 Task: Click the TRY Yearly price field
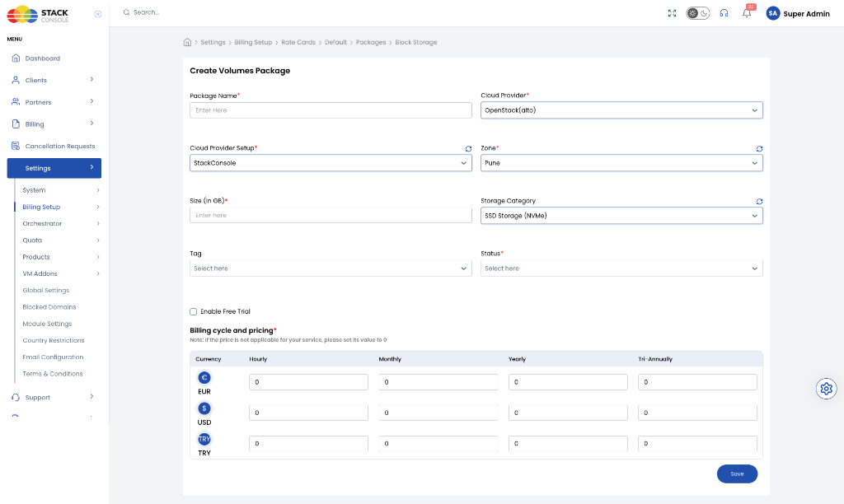pos(568,443)
